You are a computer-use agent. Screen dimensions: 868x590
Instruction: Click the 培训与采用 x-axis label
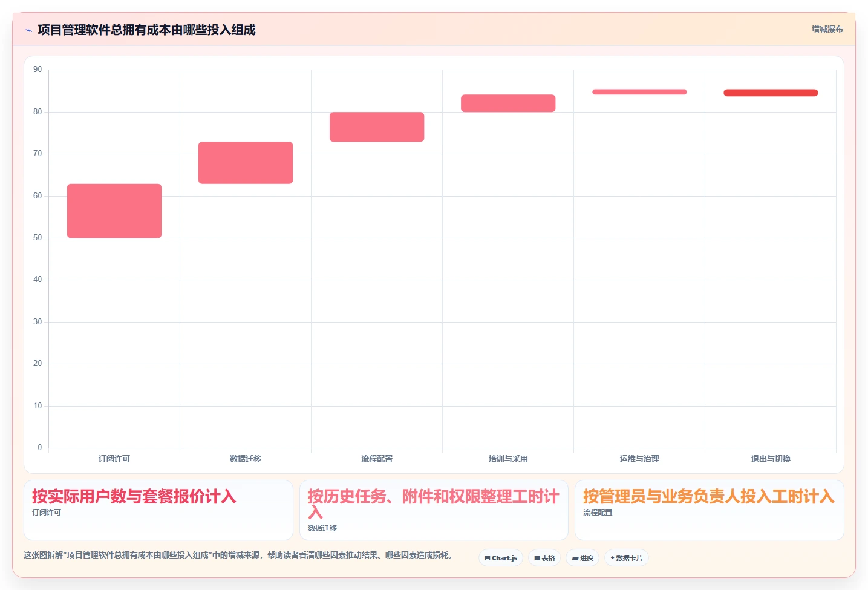[508, 459]
